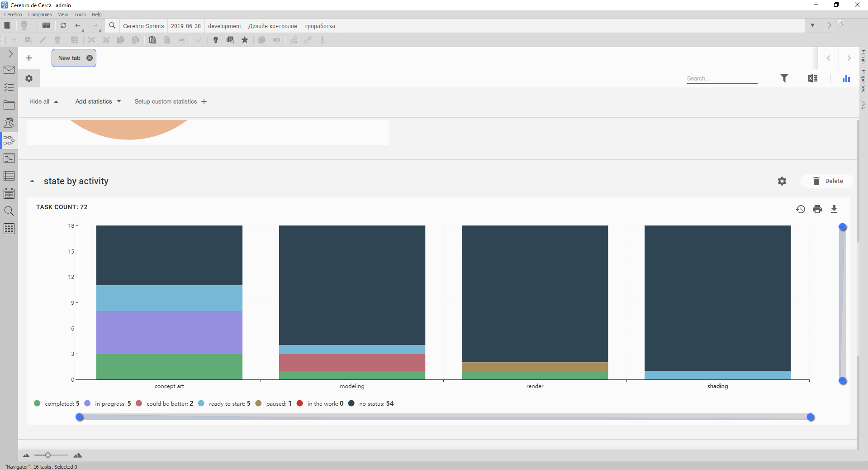868x470 pixels.
Task: Click the refresh icon in top toolbar
Action: 63,26
